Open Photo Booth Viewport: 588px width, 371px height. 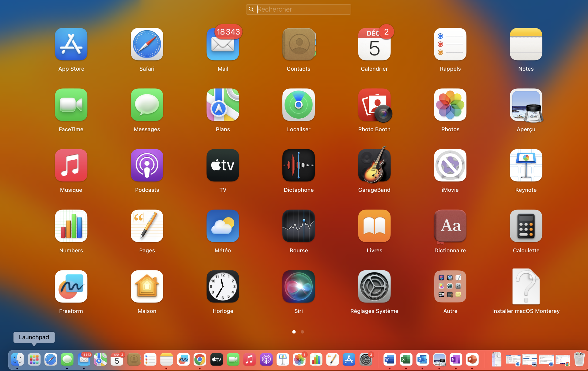pyautogui.click(x=374, y=105)
